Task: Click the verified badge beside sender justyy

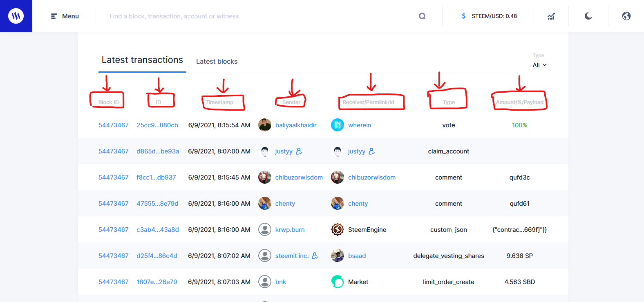Action: (299, 151)
